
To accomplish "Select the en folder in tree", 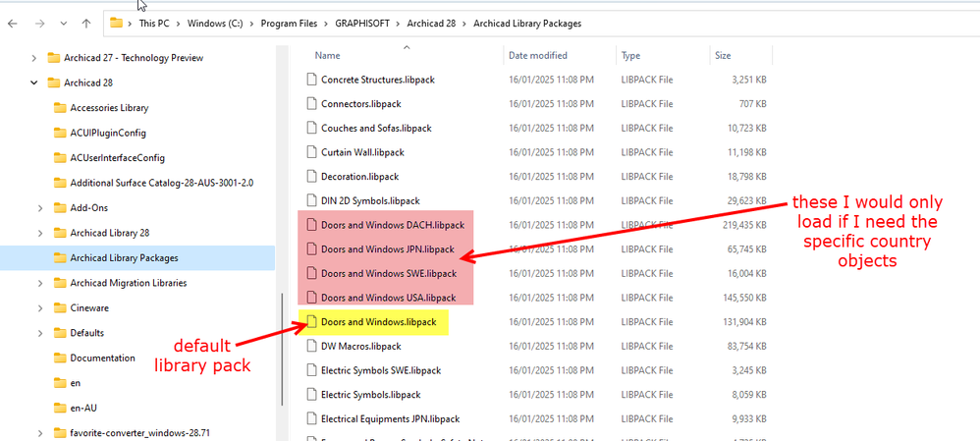I will (75, 383).
